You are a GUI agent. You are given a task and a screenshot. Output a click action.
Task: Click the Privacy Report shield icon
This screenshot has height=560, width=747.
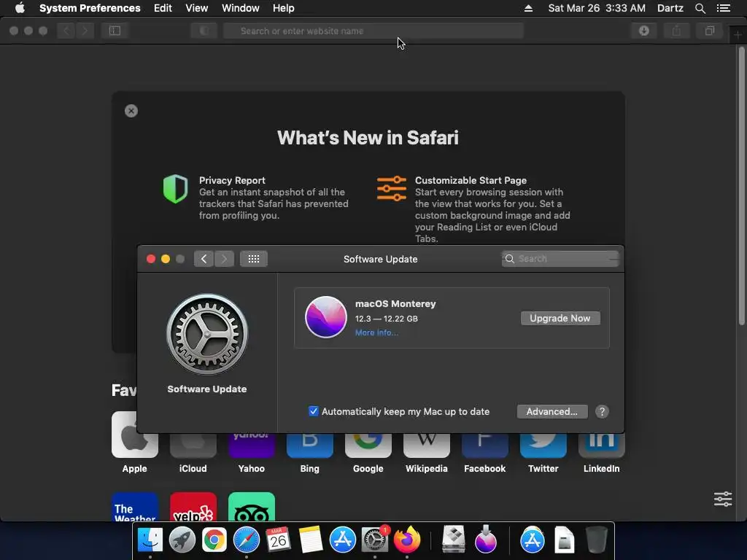pyautogui.click(x=175, y=189)
